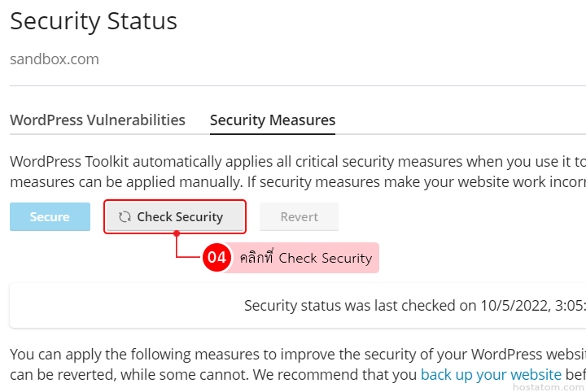Open the 'back up your website' link
Image resolution: width=586 pixels, height=392 pixels.
(x=491, y=375)
